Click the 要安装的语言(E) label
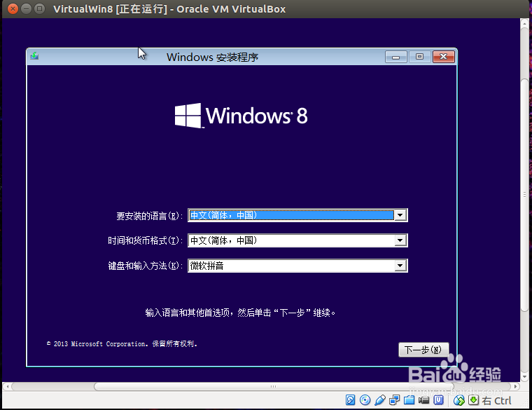Image resolution: width=532 pixels, height=410 pixels. (x=150, y=216)
